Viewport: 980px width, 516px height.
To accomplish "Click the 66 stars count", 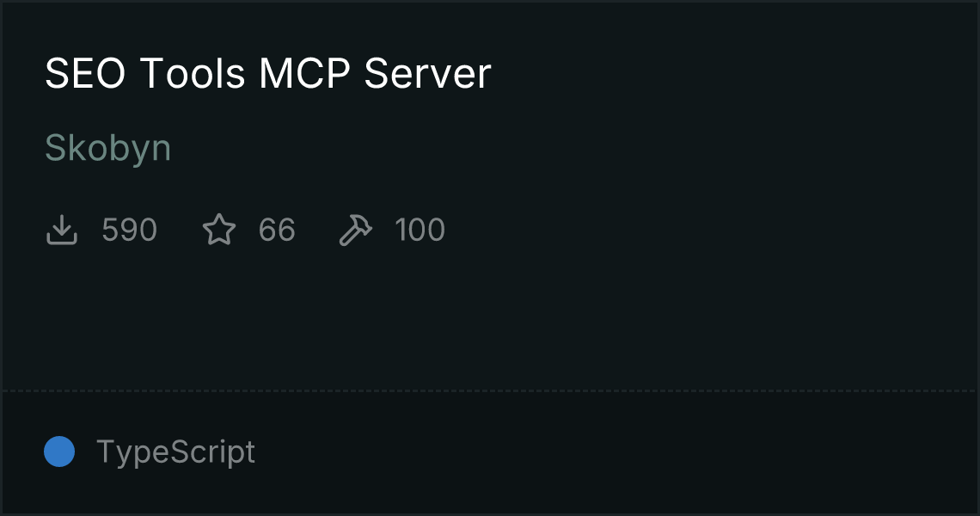I will (x=277, y=230).
